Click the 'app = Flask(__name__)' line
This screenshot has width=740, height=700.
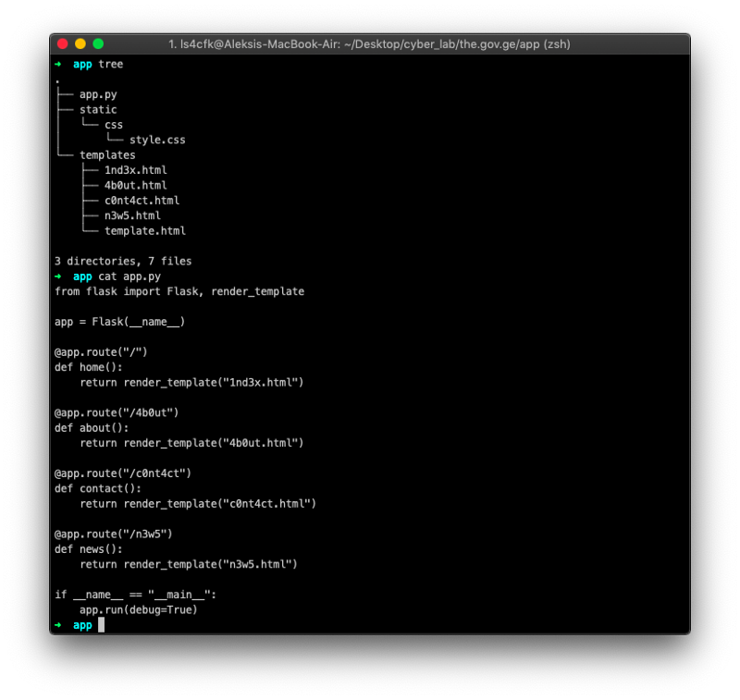coord(120,322)
